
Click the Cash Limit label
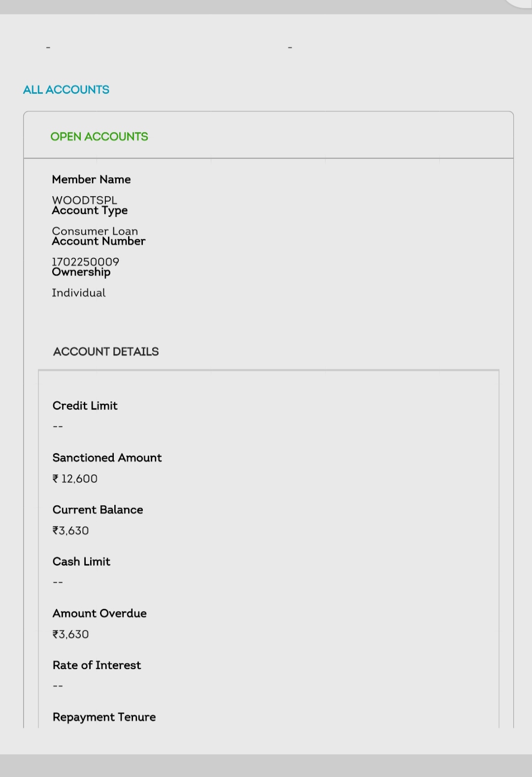(81, 562)
